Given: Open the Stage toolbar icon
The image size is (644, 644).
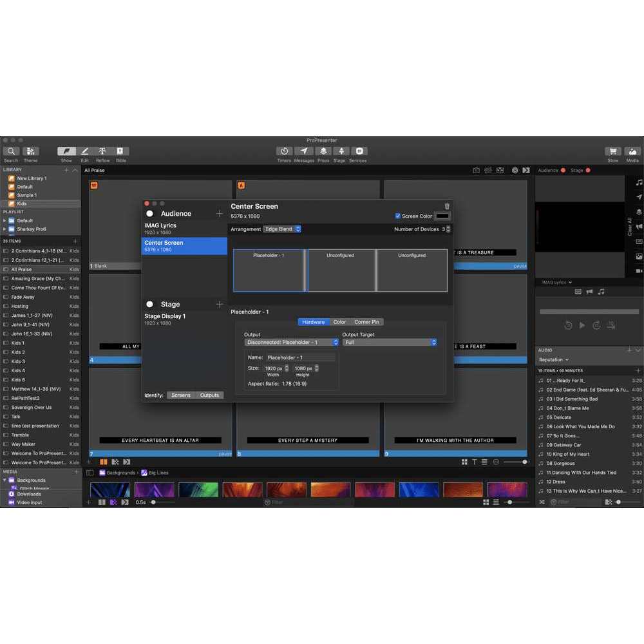Looking at the screenshot, I should pos(341,151).
